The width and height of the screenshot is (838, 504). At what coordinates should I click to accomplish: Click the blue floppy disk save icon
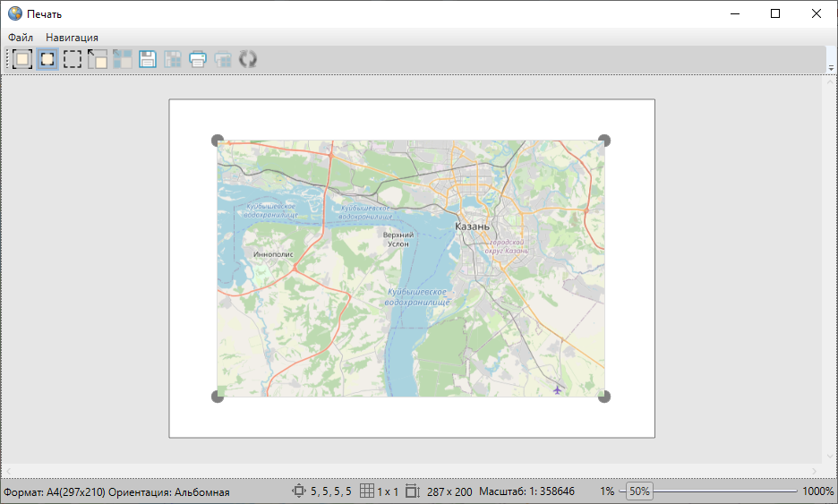(x=148, y=60)
